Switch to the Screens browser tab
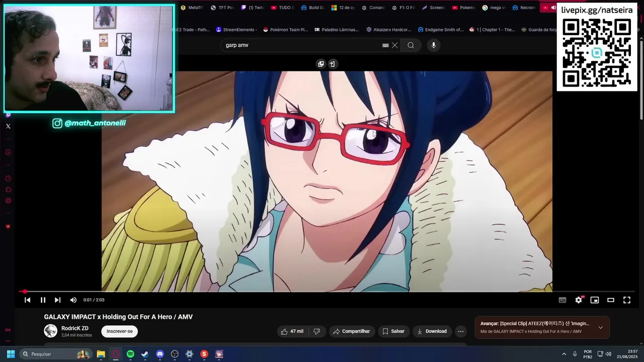644x362 pixels. point(434,8)
